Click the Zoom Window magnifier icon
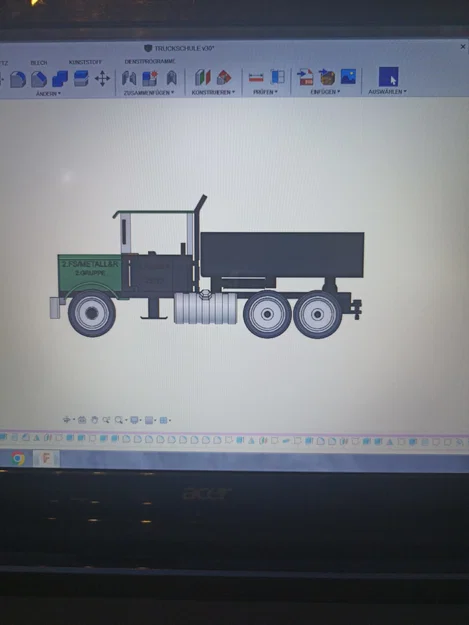469x625 pixels. [x=118, y=420]
